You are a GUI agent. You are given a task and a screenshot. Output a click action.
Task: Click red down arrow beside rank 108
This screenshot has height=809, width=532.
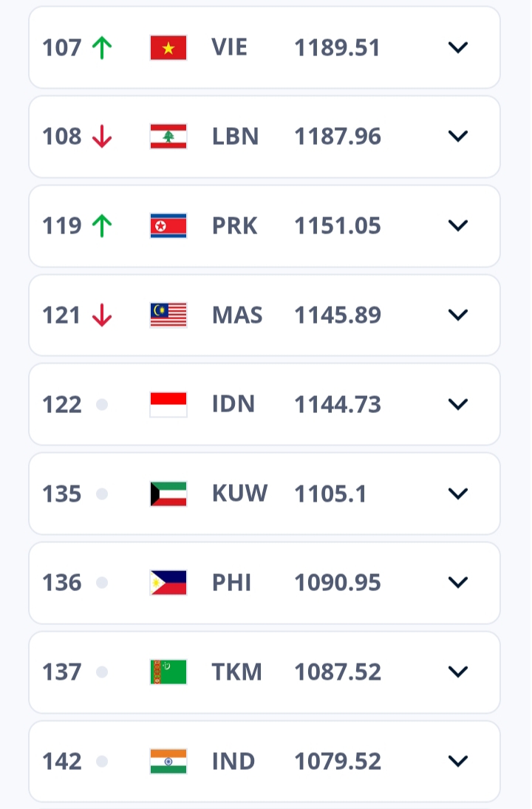pos(102,137)
